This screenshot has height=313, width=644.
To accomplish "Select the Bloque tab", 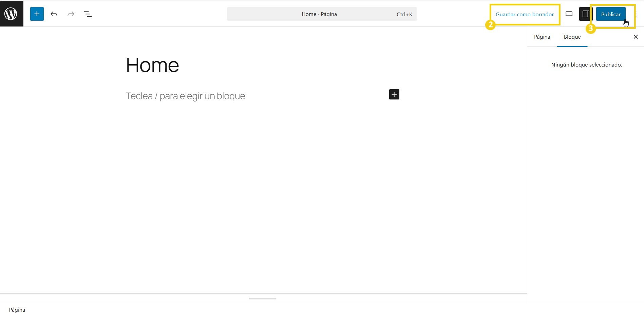I will [572, 37].
